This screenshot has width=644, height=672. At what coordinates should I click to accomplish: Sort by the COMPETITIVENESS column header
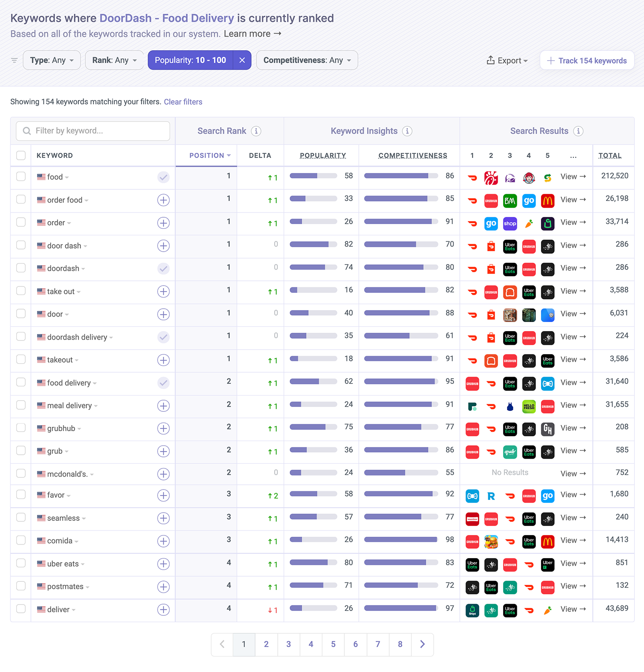point(413,155)
